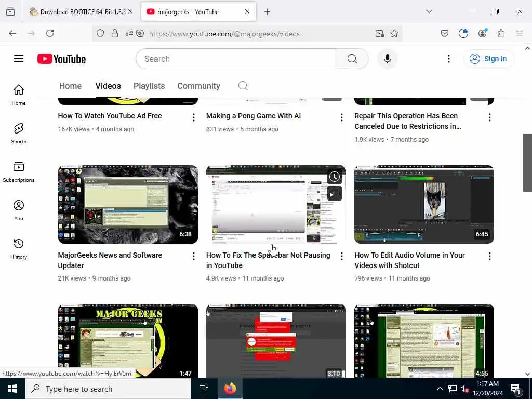Open options for How To Watch YouTube Ad Free
This screenshot has width=532, height=399.
(193, 117)
